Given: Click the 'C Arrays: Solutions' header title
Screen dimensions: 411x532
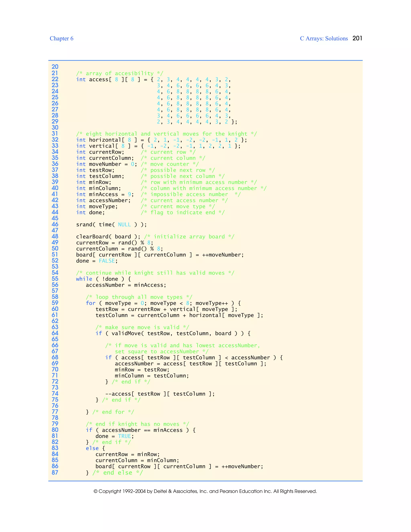Looking at the screenshot, I should 324,39.
